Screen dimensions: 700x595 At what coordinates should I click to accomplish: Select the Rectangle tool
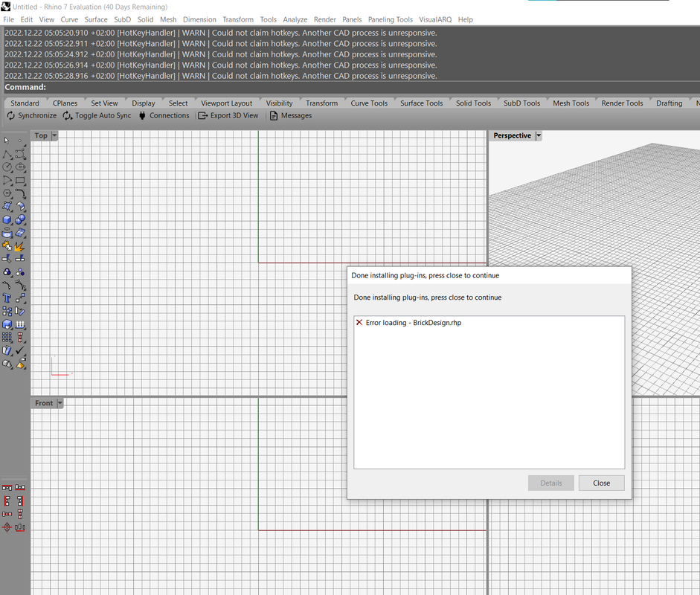(20, 180)
